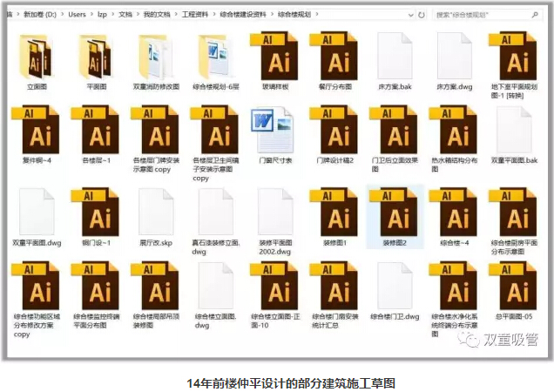The image size is (554, 392).
Task: Click the refresh button beside address bar
Action: click(422, 14)
